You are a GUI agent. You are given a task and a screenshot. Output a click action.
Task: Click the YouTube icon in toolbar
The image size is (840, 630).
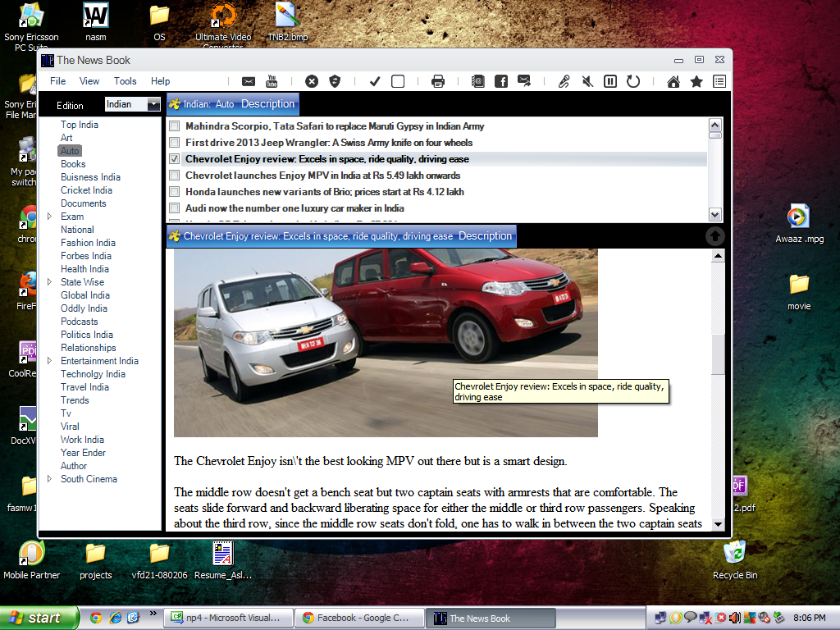[x=272, y=81]
